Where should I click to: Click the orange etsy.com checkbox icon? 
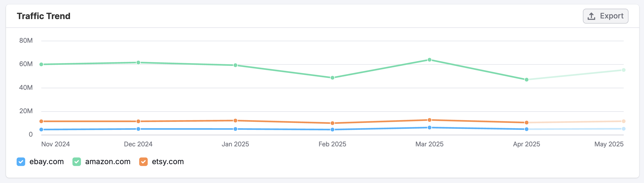[x=143, y=162]
